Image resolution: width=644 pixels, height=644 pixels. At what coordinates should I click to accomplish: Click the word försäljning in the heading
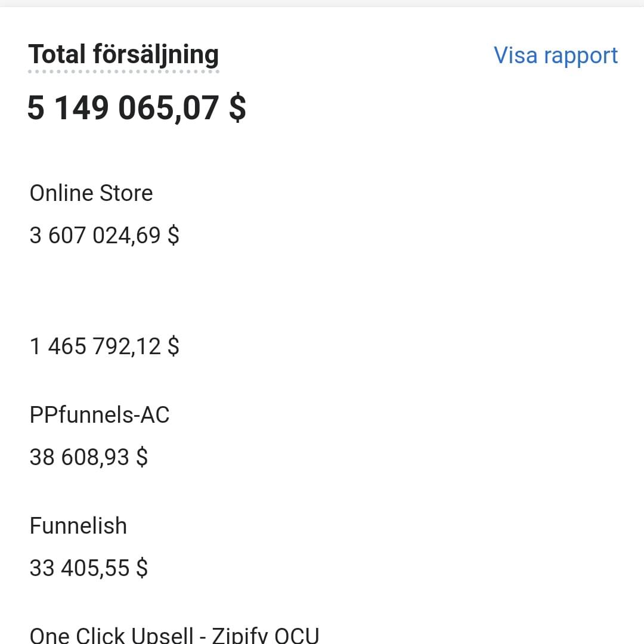pyautogui.click(x=156, y=54)
